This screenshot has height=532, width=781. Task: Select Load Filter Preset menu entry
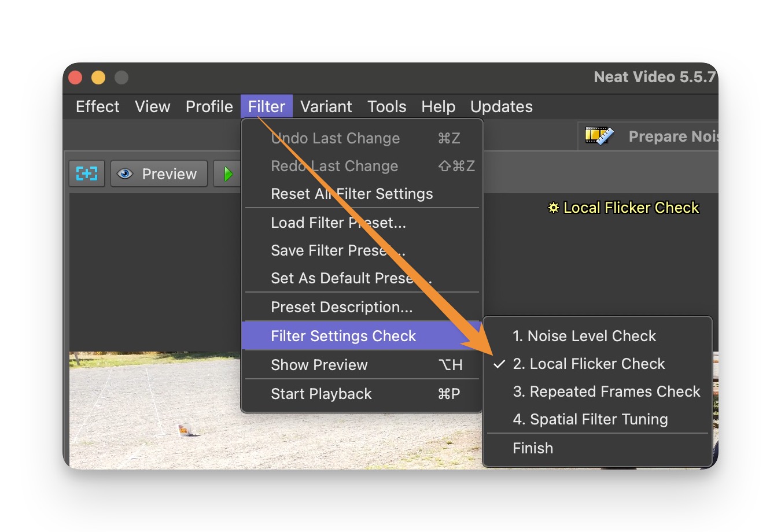click(338, 223)
